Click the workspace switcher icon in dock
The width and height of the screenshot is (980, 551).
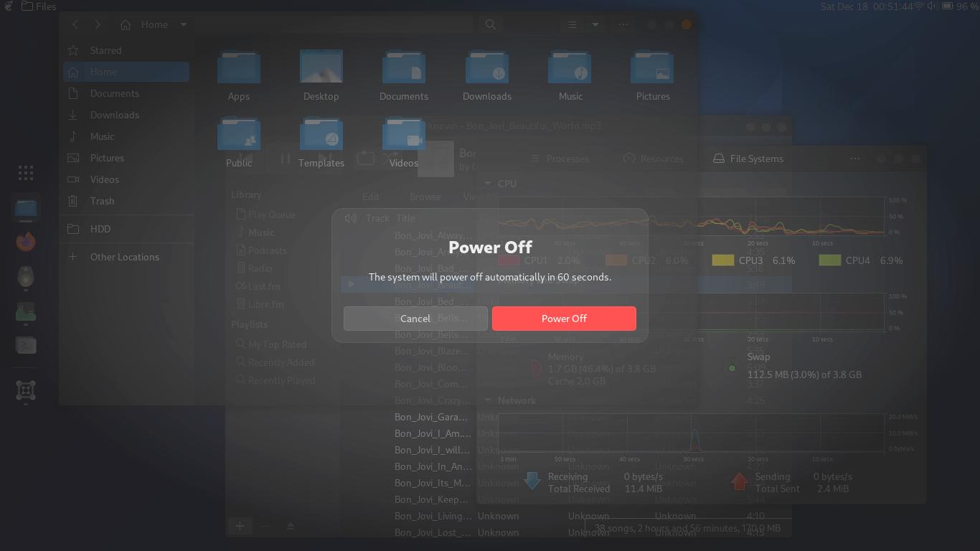coord(26,390)
